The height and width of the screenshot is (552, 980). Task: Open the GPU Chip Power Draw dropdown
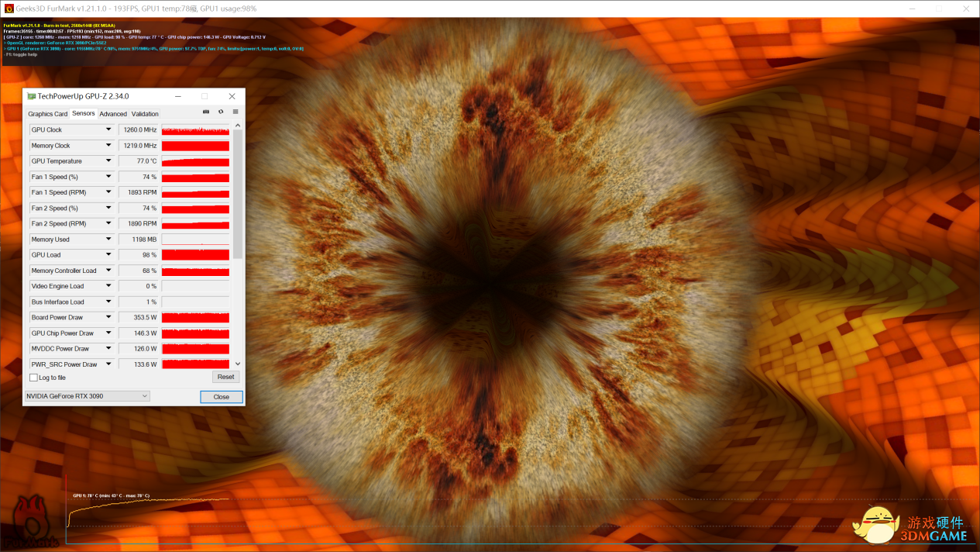click(108, 333)
